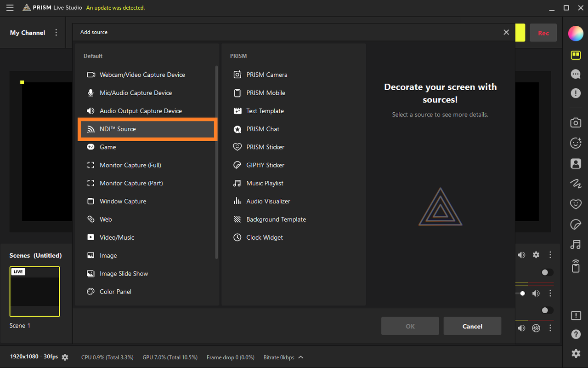Choose Mic/Audio Capture Device source
Viewport: 588px width, 368px height.
(x=147, y=93)
